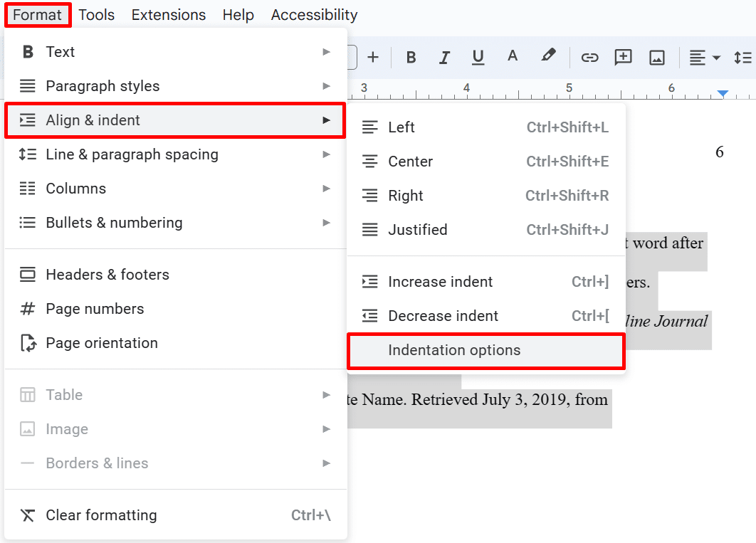Open the Tools menu

point(97,14)
